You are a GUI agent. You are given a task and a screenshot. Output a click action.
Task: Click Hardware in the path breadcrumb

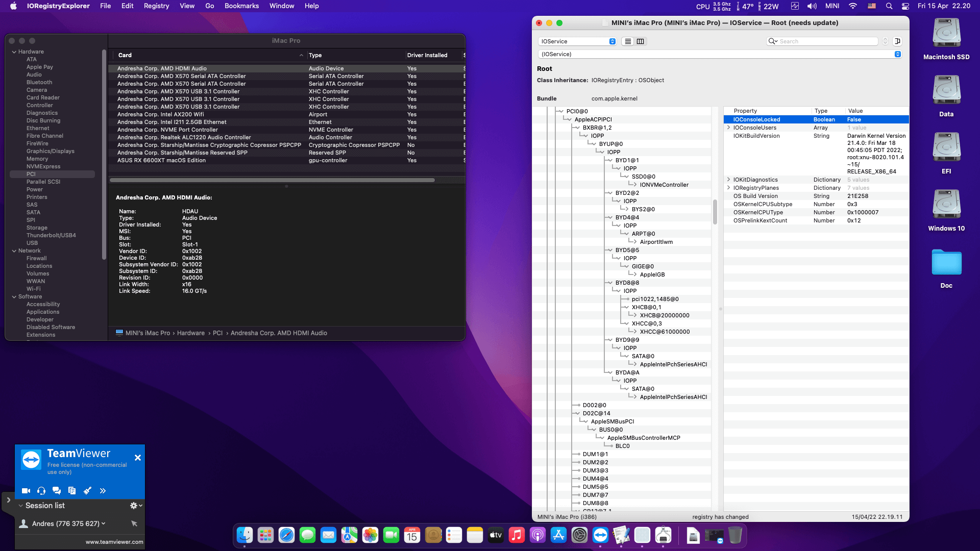point(190,333)
